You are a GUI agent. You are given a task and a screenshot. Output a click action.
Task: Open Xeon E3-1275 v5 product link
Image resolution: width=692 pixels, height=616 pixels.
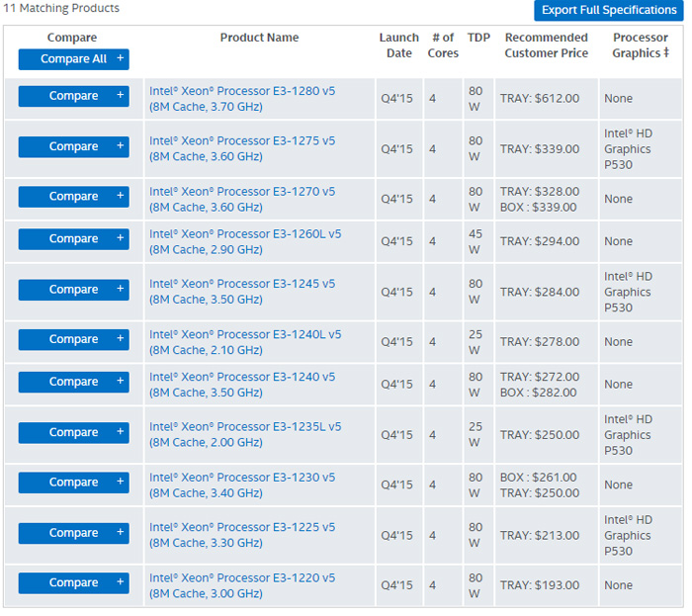[242, 148]
